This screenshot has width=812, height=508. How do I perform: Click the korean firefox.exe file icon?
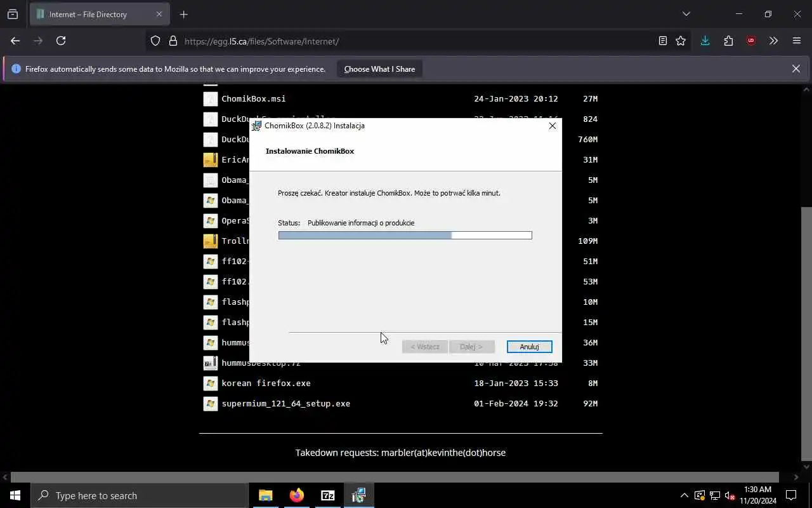point(210,383)
